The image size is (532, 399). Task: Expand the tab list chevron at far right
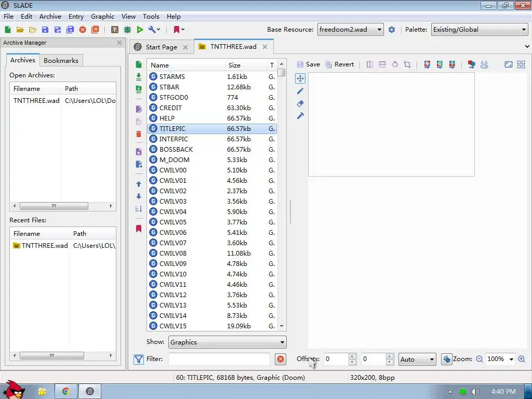(x=527, y=46)
